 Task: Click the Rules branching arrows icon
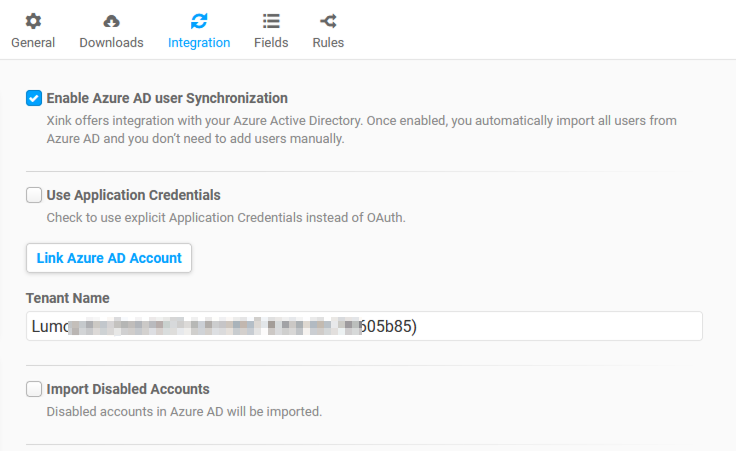point(328,21)
